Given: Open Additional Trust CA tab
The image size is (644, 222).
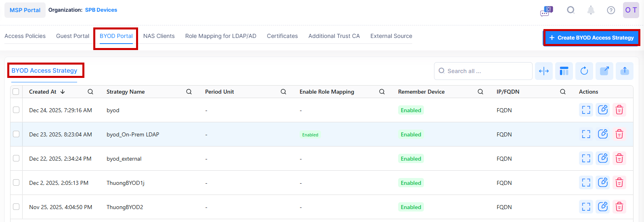Looking at the screenshot, I should coord(334,36).
